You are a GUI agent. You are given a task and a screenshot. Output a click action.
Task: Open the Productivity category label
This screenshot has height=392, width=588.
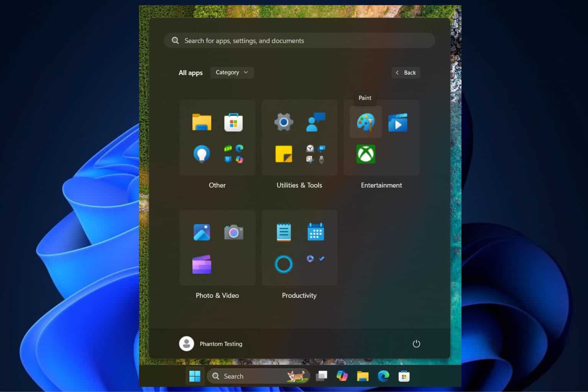(299, 296)
